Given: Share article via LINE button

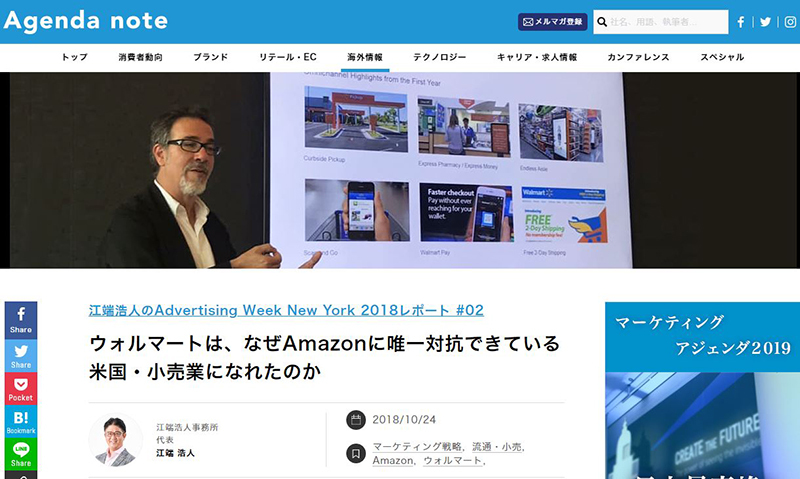Looking at the screenshot, I should click(x=20, y=453).
